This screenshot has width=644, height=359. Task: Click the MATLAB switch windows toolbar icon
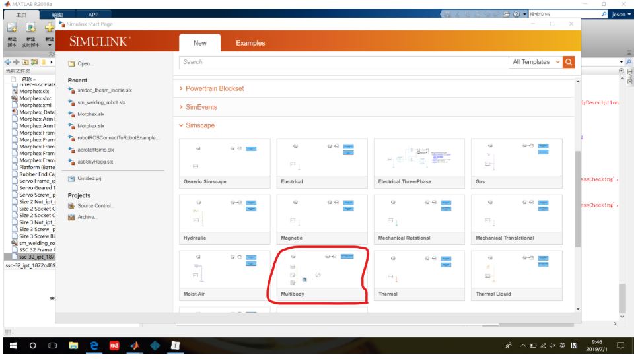(x=507, y=15)
